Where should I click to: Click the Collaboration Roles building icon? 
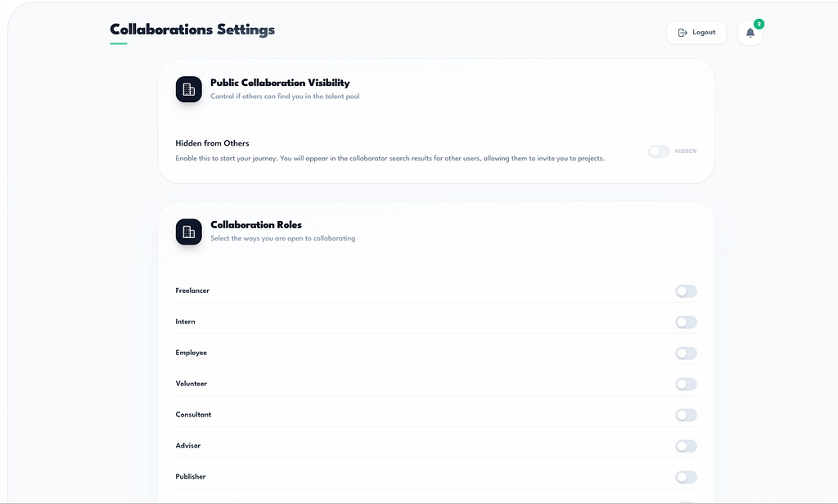point(189,232)
